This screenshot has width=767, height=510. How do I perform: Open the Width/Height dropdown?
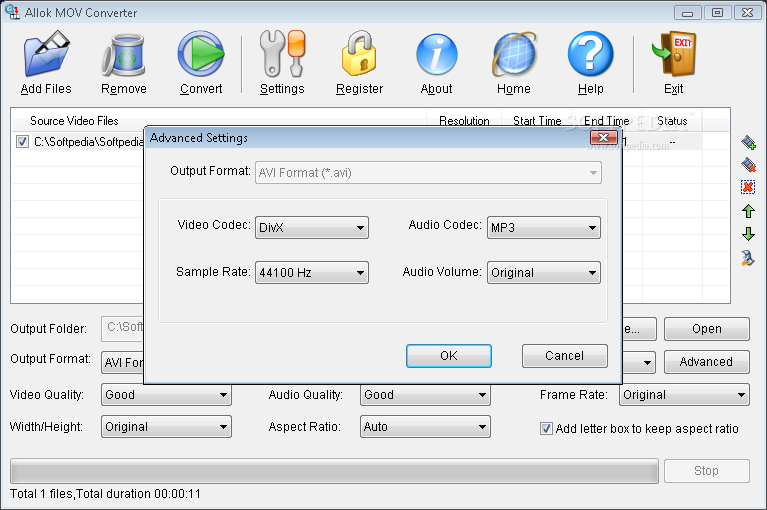point(166,426)
